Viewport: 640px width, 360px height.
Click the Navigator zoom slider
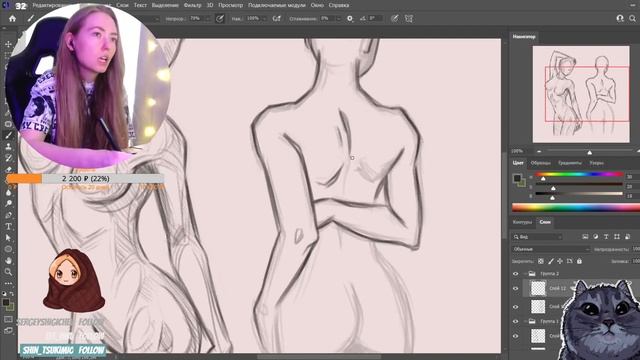pos(589,151)
